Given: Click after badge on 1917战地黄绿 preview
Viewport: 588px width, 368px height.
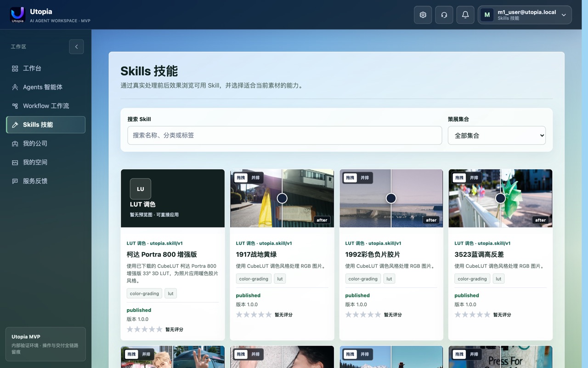Looking at the screenshot, I should coord(322,220).
